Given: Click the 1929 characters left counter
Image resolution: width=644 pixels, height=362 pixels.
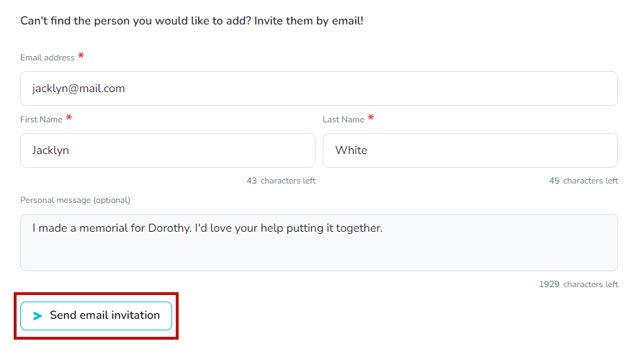Looking at the screenshot, I should [578, 284].
